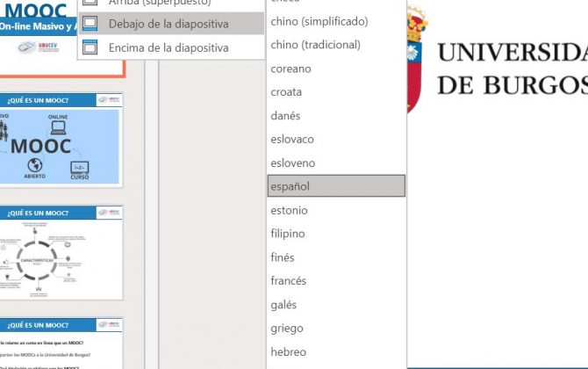Choose 'griego' from the language list
The image size is (588, 369).
(336, 328)
